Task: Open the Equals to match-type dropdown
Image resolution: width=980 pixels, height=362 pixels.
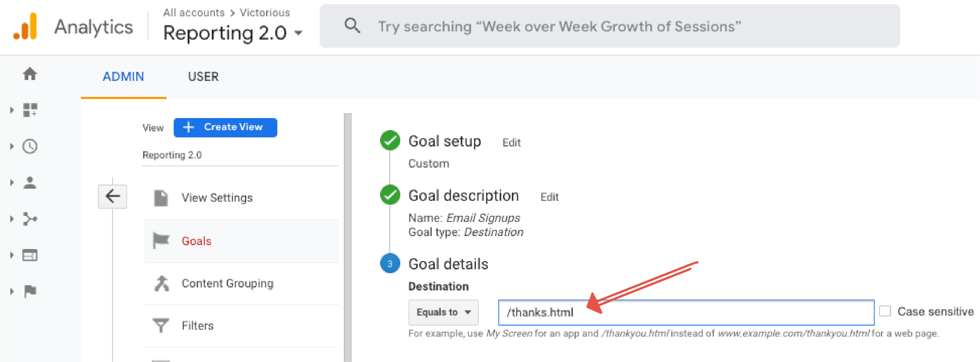Action: (443, 312)
